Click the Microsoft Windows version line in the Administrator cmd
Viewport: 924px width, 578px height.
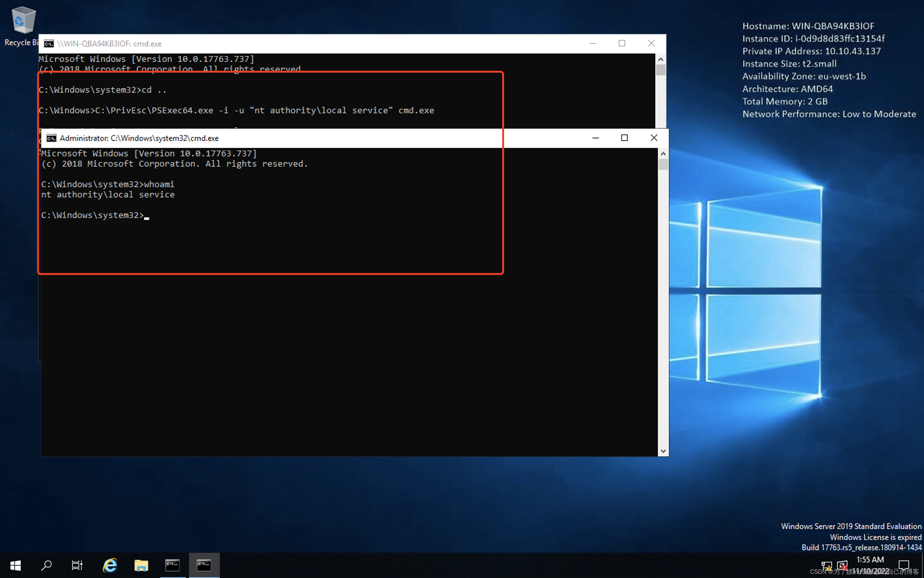tap(149, 153)
